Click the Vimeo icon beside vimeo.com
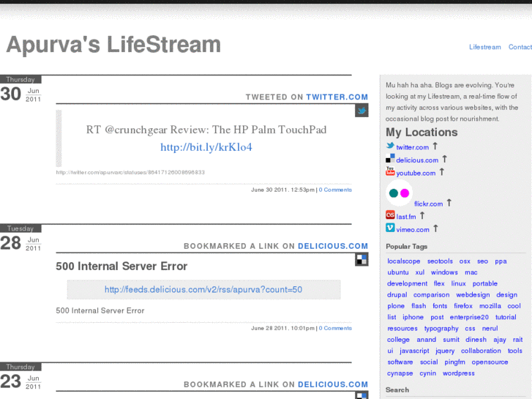The image size is (532, 399). pyautogui.click(x=390, y=228)
